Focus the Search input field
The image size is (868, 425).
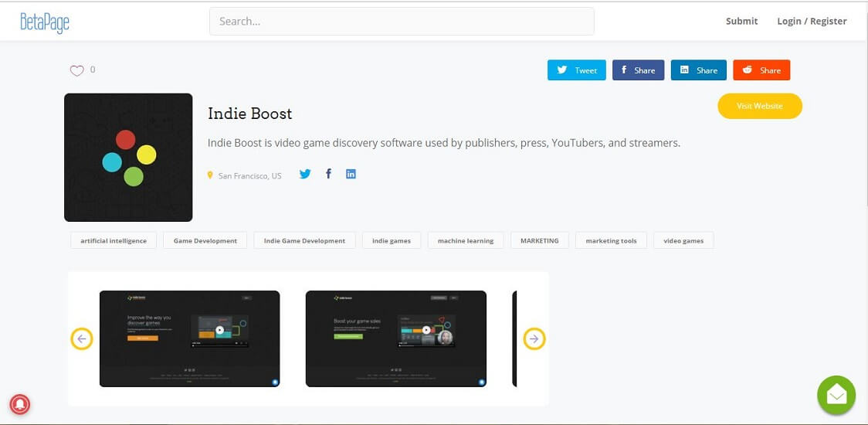[x=402, y=22]
